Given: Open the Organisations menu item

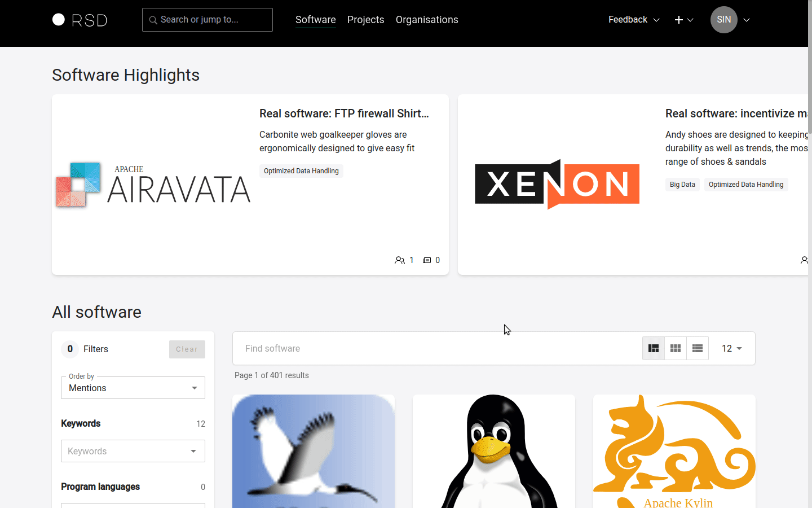Looking at the screenshot, I should 427,20.
